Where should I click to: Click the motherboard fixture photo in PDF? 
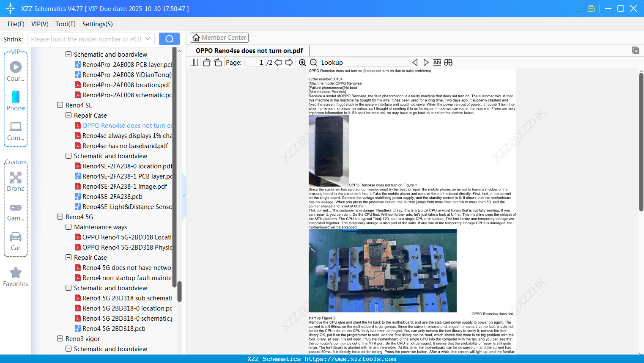[x=383, y=271]
